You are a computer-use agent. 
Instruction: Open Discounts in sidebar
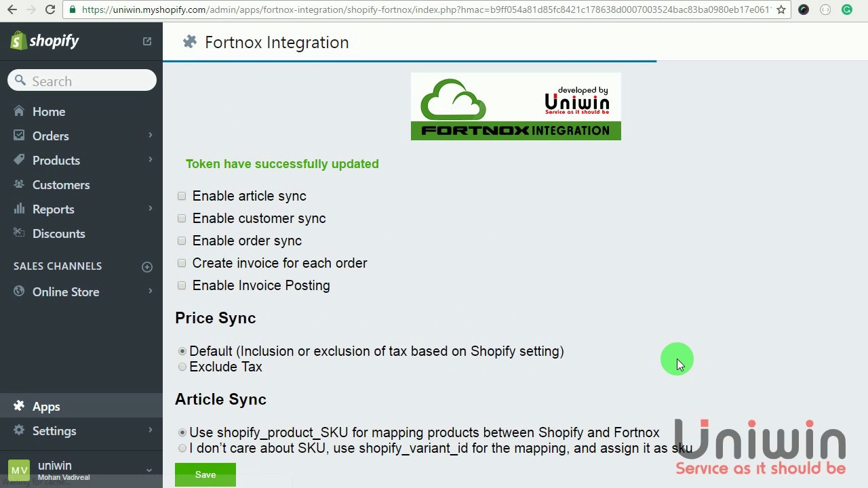(x=59, y=234)
